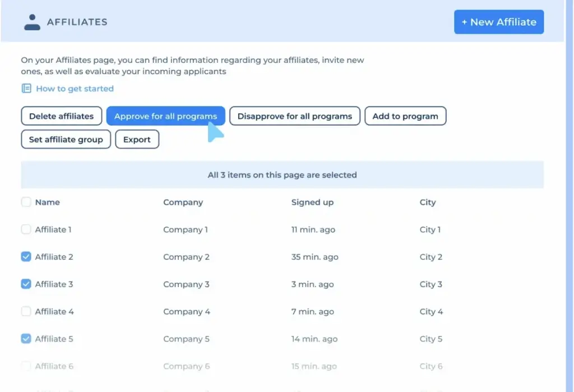574x392 pixels.
Task: Export the selected affiliates
Action: click(x=137, y=140)
